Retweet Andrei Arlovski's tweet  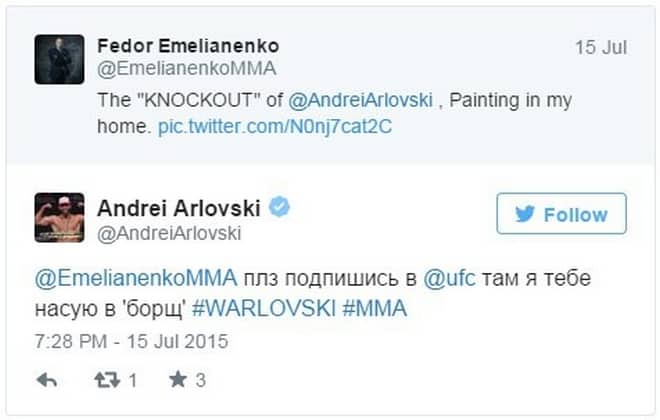tap(106, 380)
